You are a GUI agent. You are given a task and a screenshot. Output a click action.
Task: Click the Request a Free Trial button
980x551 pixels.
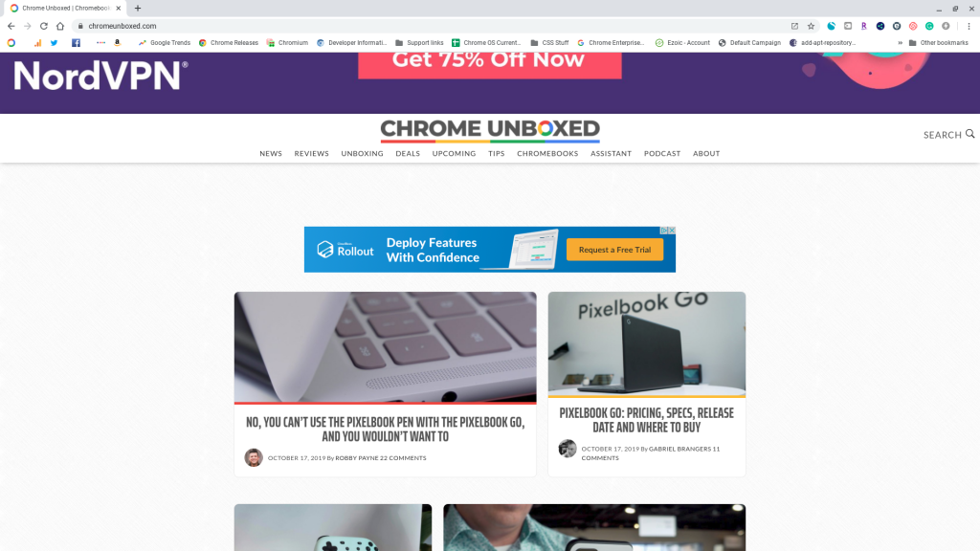(x=615, y=250)
